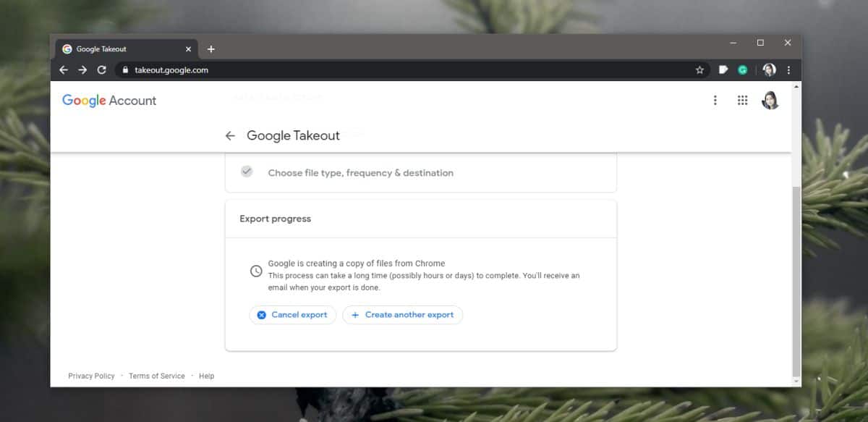The image size is (868, 422).
Task: Open the Help link in footer
Action: tap(206, 376)
